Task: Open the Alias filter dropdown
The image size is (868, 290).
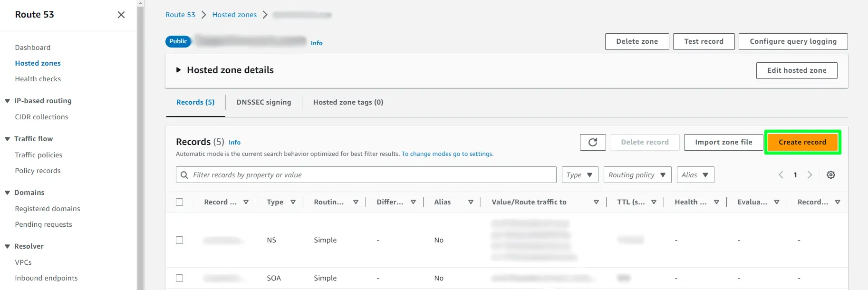Action: coord(695,175)
